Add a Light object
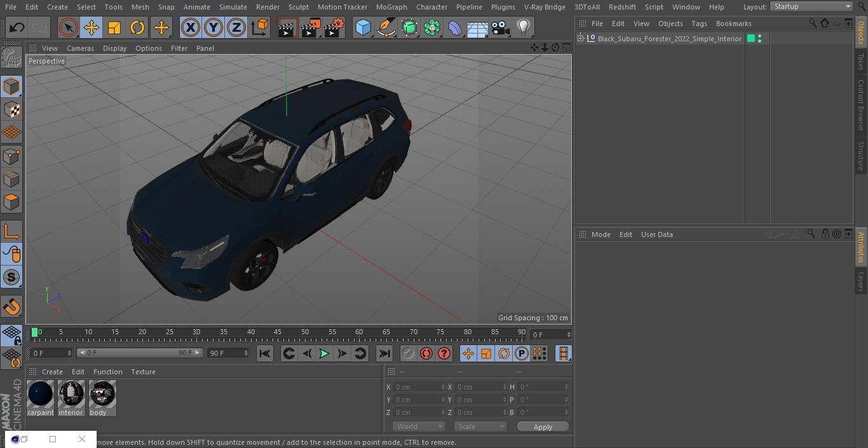Screen dimensions: 868x448 coord(524,27)
